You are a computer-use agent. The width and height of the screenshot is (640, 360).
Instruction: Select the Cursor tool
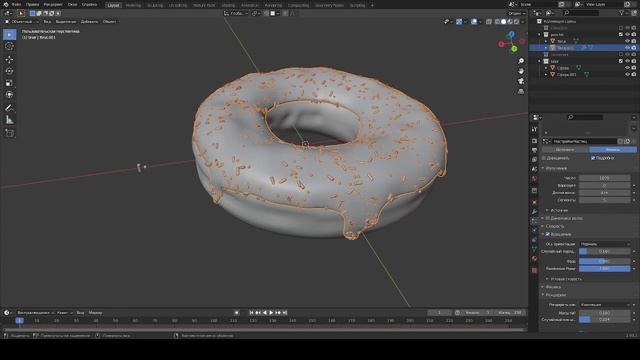click(9, 46)
